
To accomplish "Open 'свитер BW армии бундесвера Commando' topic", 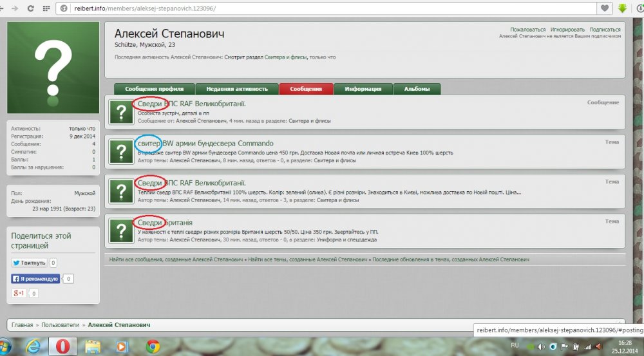I will click(205, 144).
